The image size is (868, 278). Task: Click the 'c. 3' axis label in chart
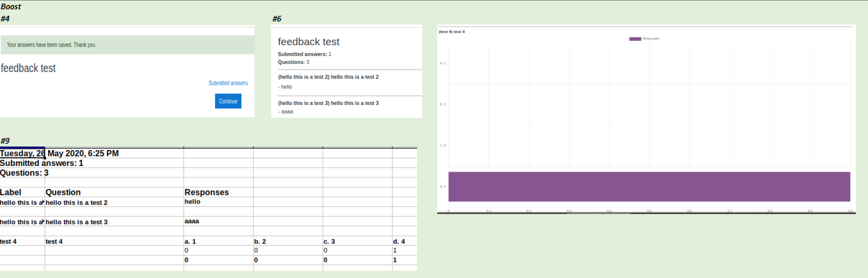coord(443,145)
